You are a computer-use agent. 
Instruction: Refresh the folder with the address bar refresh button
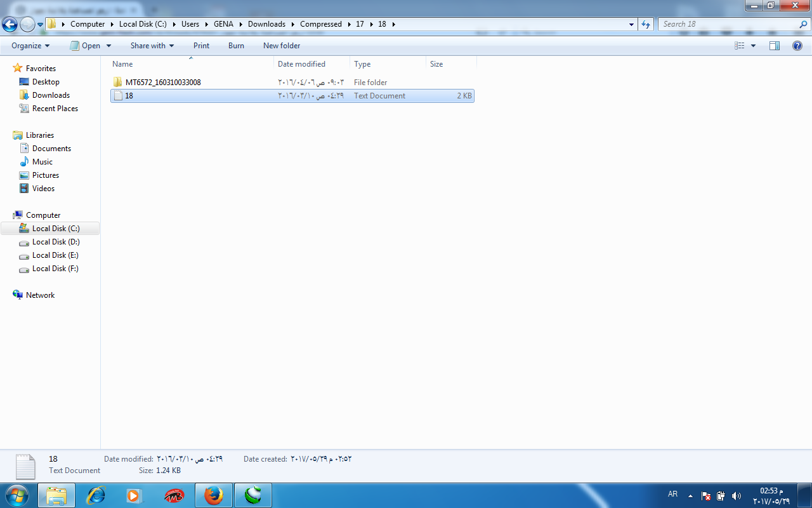point(646,24)
